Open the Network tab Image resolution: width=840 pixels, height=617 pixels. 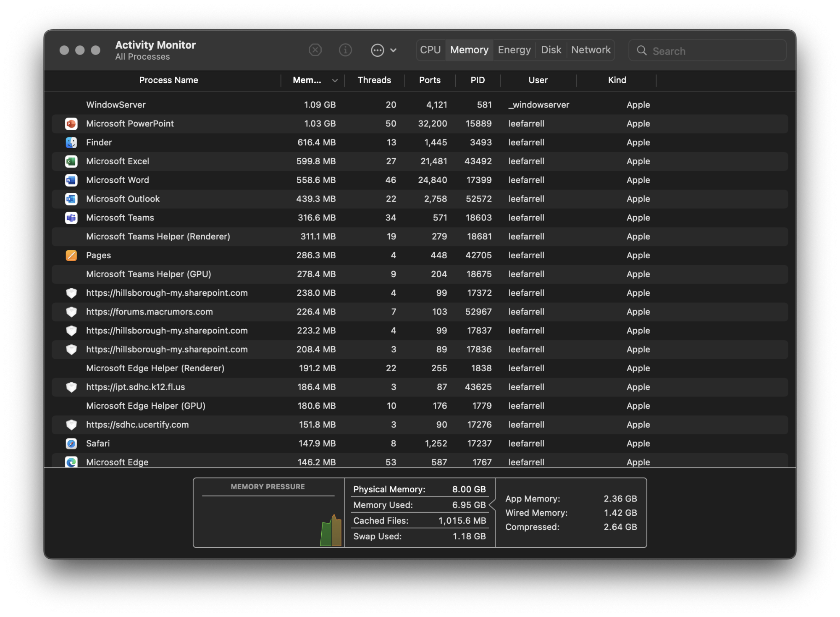(x=591, y=50)
